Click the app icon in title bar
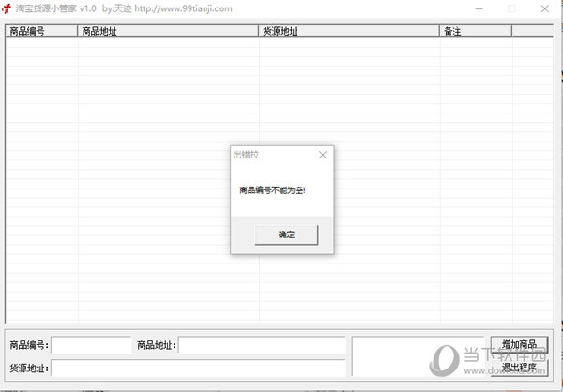 coord(7,8)
